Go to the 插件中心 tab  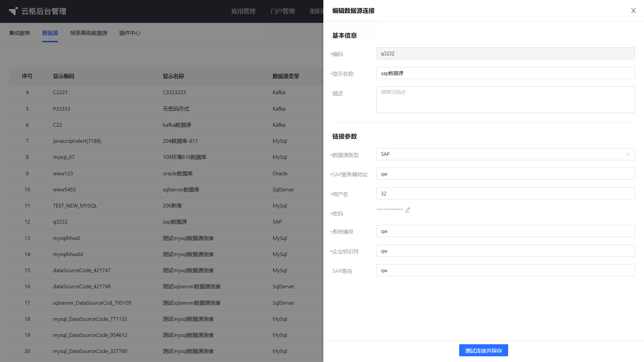(x=129, y=33)
